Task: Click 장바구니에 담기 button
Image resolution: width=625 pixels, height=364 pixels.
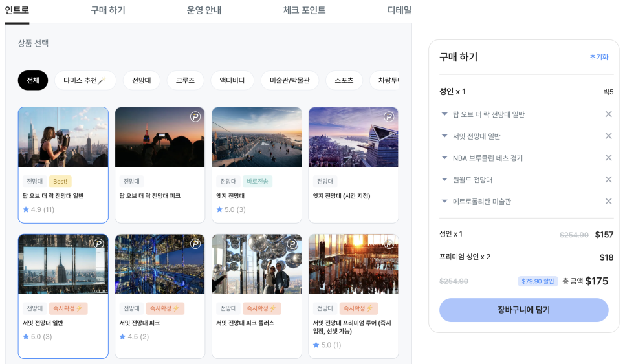Action: (524, 310)
